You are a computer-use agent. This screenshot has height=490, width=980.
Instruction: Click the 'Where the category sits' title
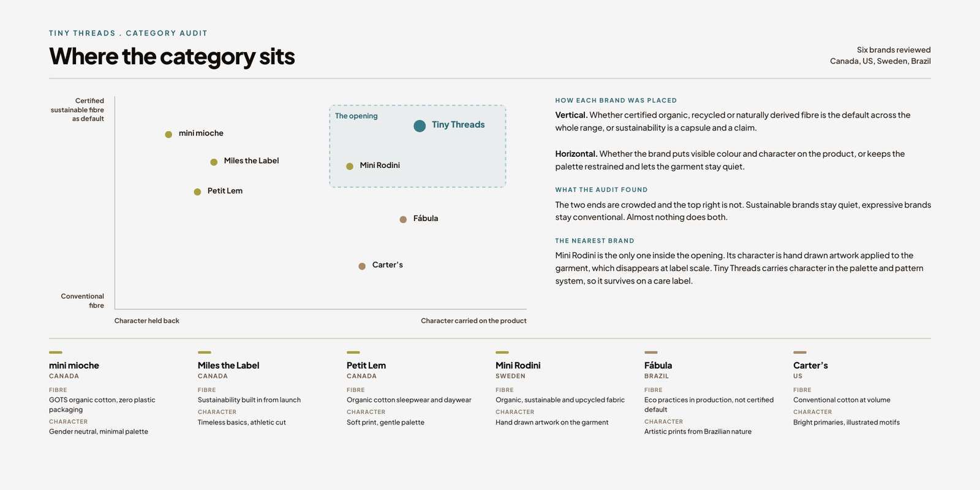tap(172, 56)
